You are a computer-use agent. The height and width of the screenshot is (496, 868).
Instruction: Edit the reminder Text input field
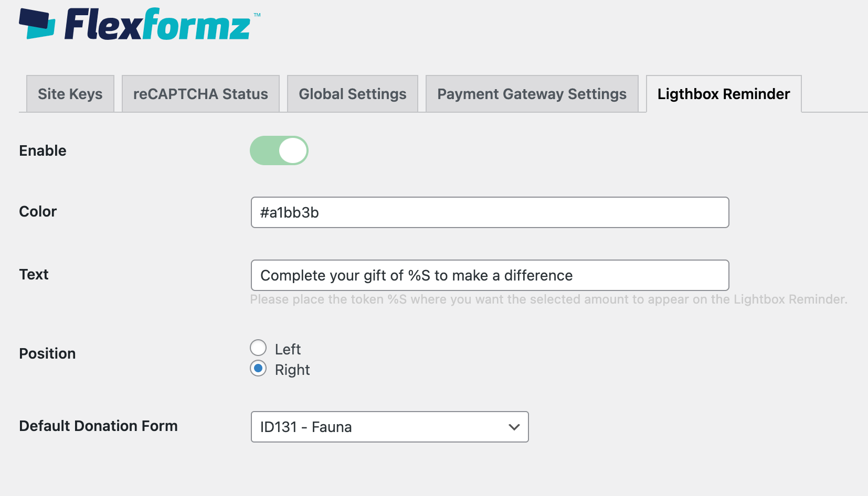(x=489, y=275)
